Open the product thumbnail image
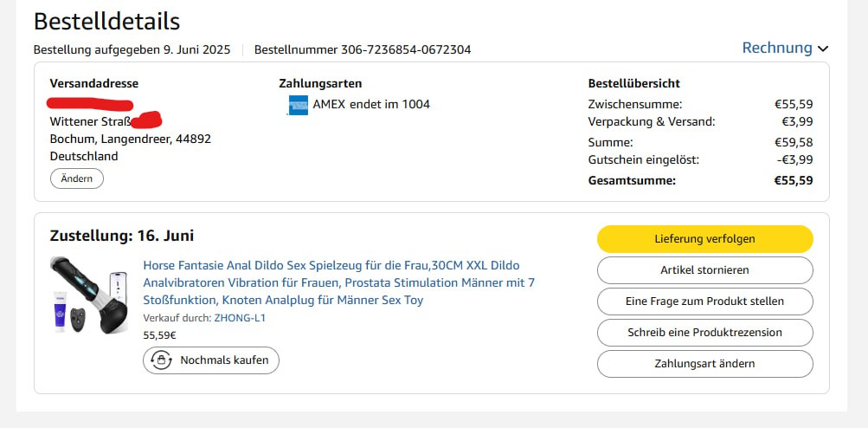868x428 pixels. click(x=88, y=295)
